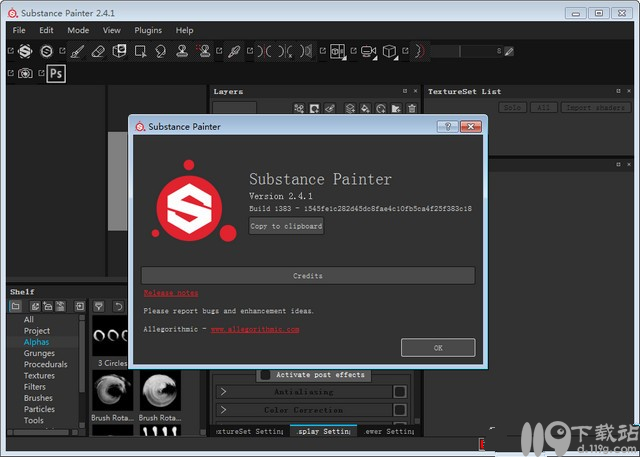The width and height of the screenshot is (640, 457).
Task: Select the Clone relative source stamp tool
Action: pos(203,51)
